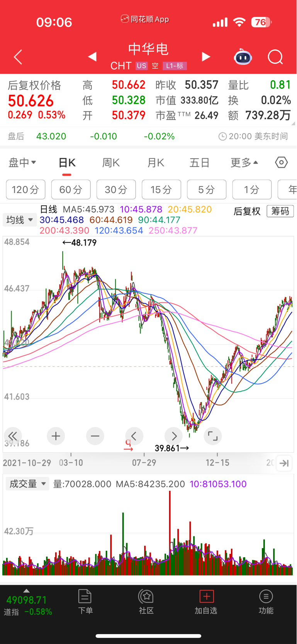The height and width of the screenshot is (644, 297).
Task: Tap the 10:81053.100 volume MA label
Action: pyautogui.click(x=218, y=484)
